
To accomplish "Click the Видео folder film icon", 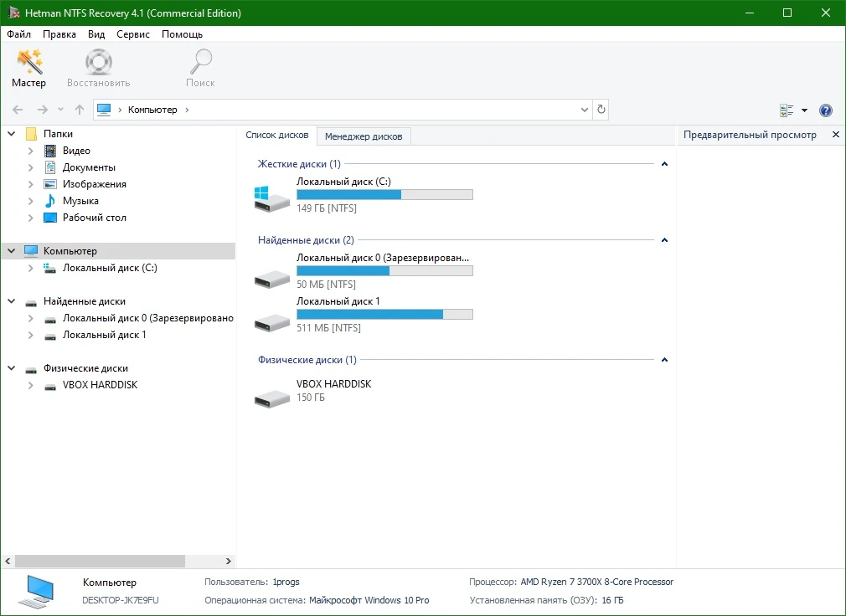I will pos(50,151).
